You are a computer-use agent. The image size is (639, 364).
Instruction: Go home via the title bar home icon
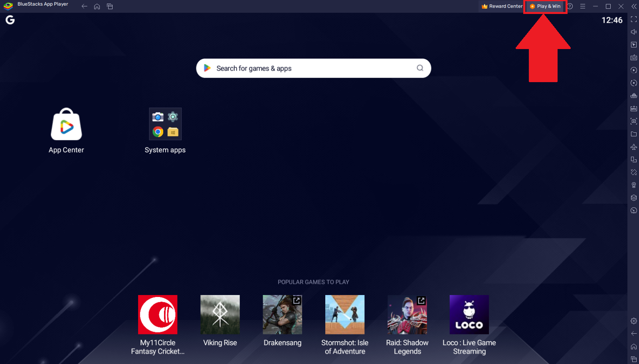click(x=97, y=6)
